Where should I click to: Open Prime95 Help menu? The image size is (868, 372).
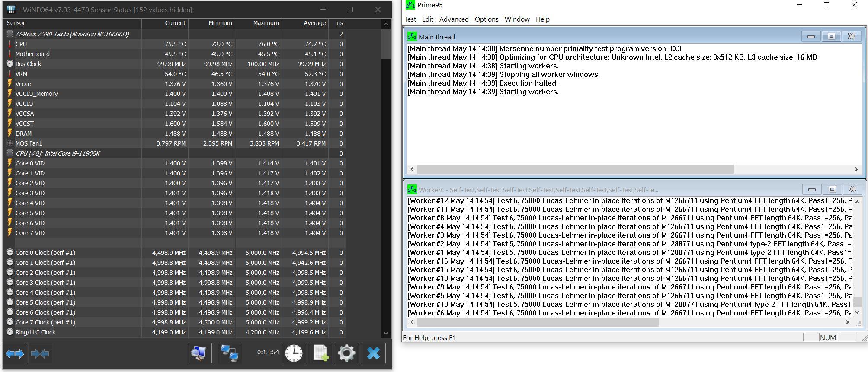point(542,19)
